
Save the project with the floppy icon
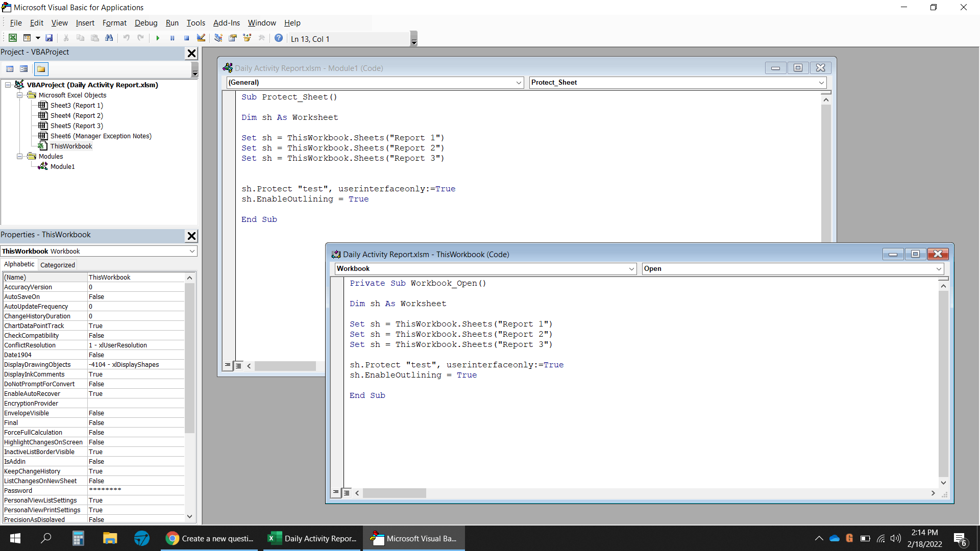49,38
